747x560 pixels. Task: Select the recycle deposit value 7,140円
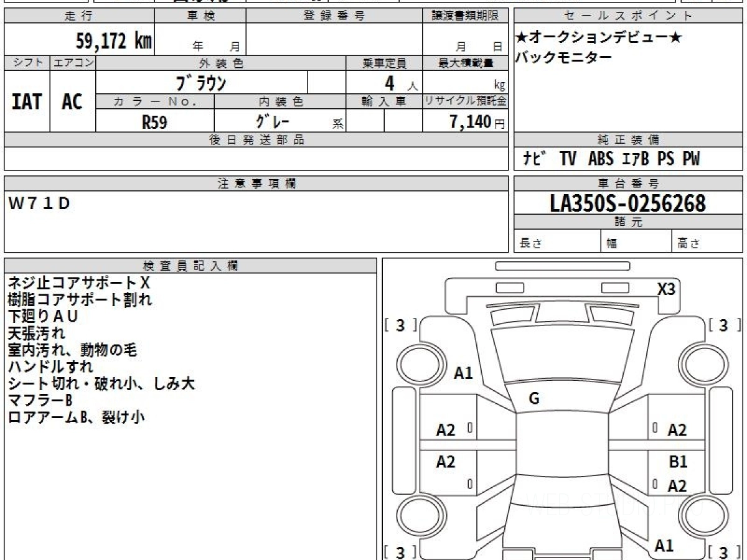click(477, 122)
